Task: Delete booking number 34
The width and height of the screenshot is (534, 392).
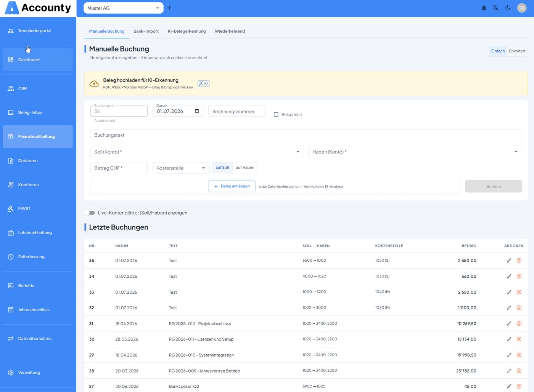Action: point(519,277)
